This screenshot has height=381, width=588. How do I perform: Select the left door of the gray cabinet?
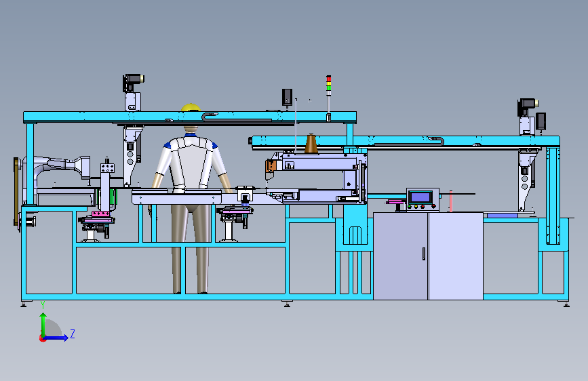point(400,256)
